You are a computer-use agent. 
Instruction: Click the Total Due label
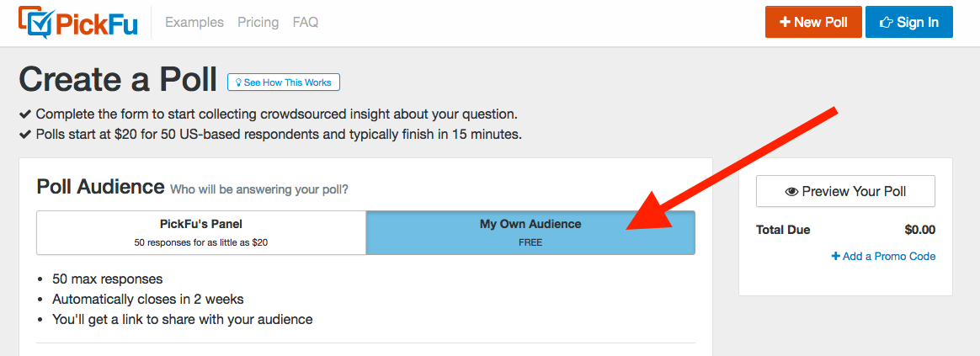[x=783, y=230]
